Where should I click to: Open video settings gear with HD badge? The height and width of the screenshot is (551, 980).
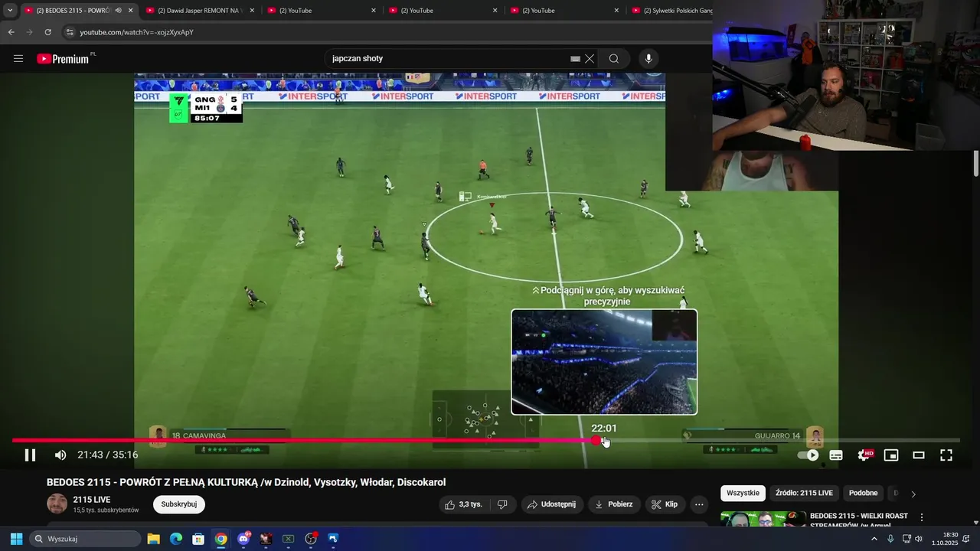864,455
